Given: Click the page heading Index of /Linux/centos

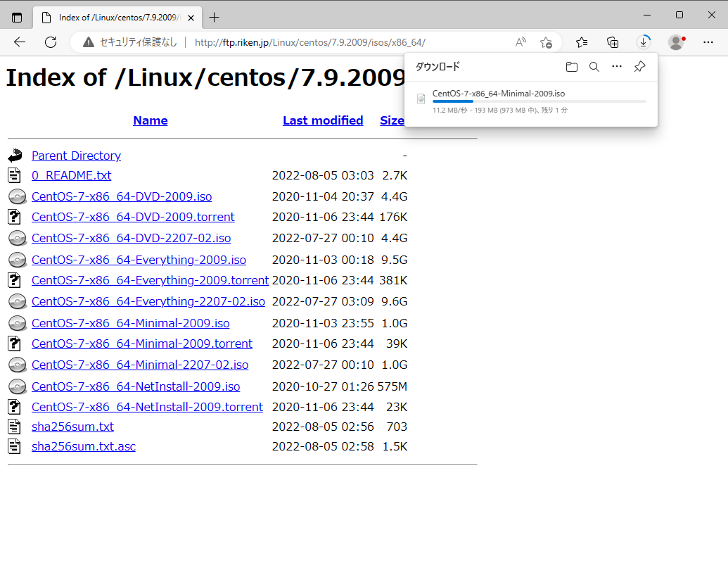Looking at the screenshot, I should point(205,77).
